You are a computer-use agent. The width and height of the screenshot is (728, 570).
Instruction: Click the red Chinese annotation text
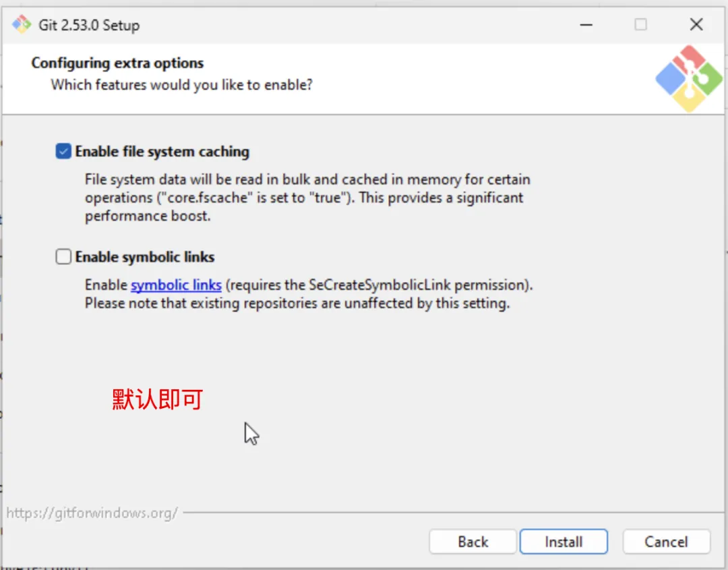[157, 399]
